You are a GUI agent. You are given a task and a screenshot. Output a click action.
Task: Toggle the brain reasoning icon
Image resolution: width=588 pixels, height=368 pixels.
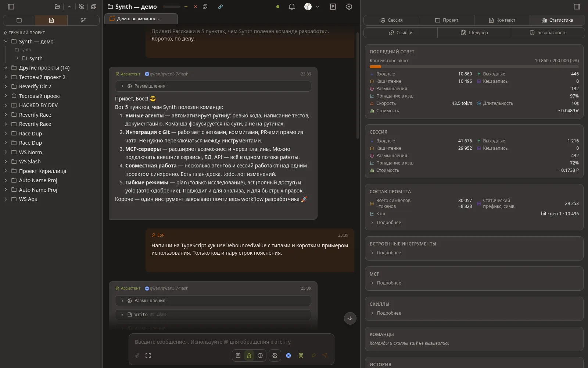[x=275, y=355]
